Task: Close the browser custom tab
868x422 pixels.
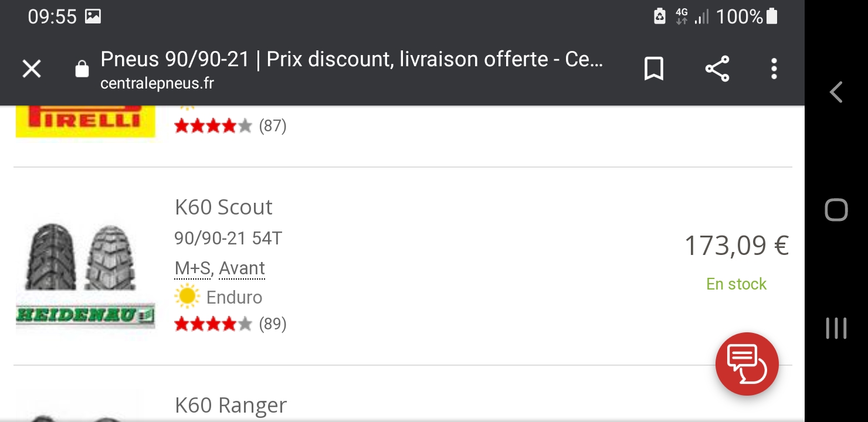Action: point(32,69)
